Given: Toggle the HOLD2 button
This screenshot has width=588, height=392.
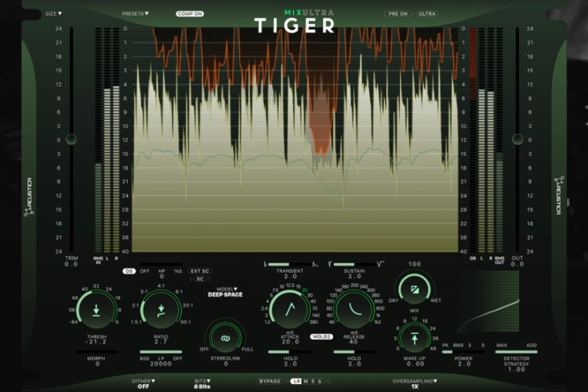Looking at the screenshot, I should [x=321, y=337].
